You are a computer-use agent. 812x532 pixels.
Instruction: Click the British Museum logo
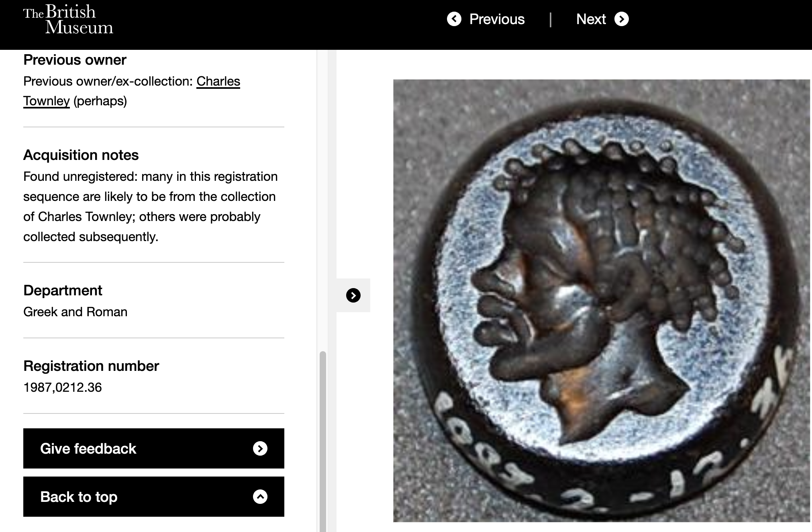[68, 19]
